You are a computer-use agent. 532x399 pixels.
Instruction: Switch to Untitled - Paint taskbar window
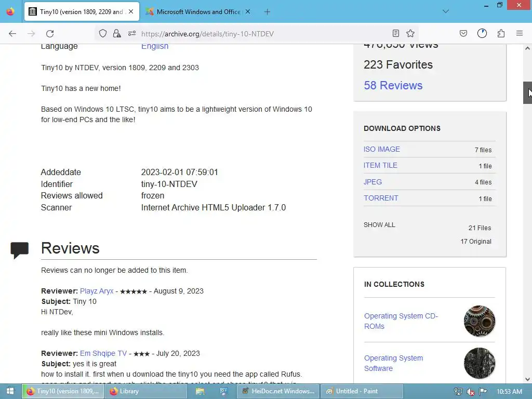(x=362, y=391)
